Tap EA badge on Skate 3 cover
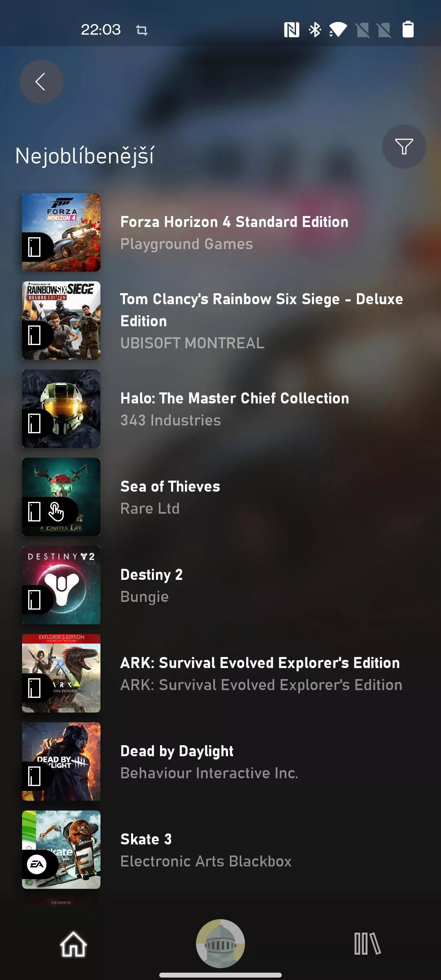This screenshot has height=980, width=441. (37, 864)
